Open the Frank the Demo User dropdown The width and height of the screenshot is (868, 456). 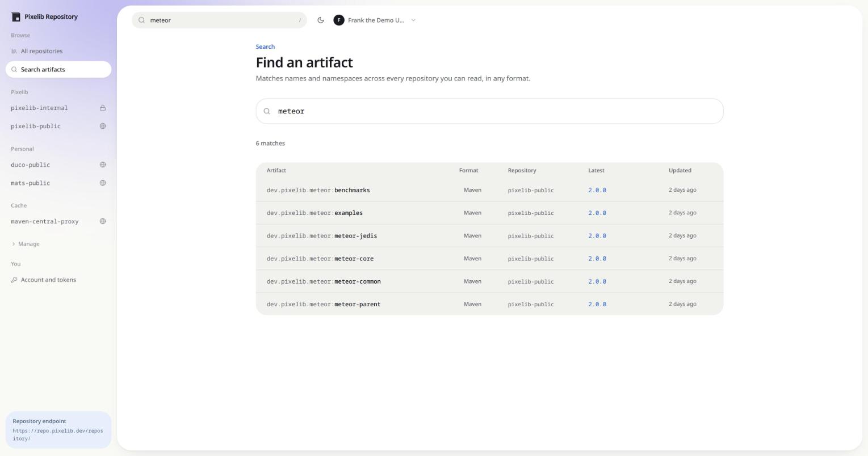coord(375,20)
